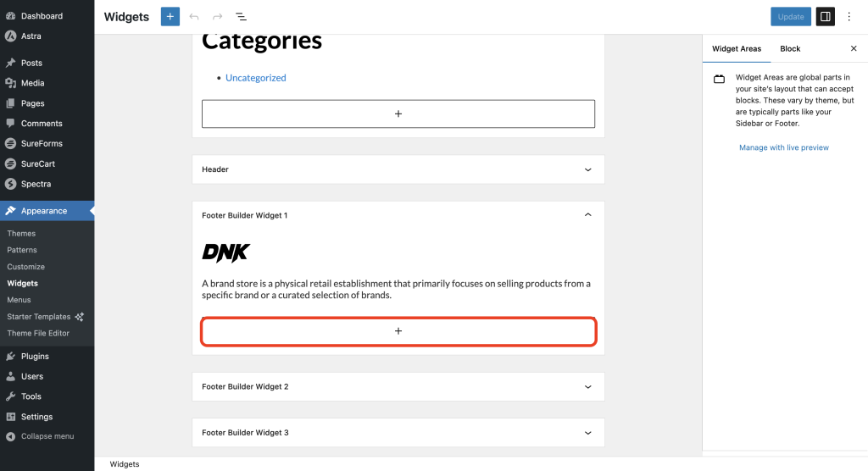Switch to the Block tab

[x=790, y=49]
